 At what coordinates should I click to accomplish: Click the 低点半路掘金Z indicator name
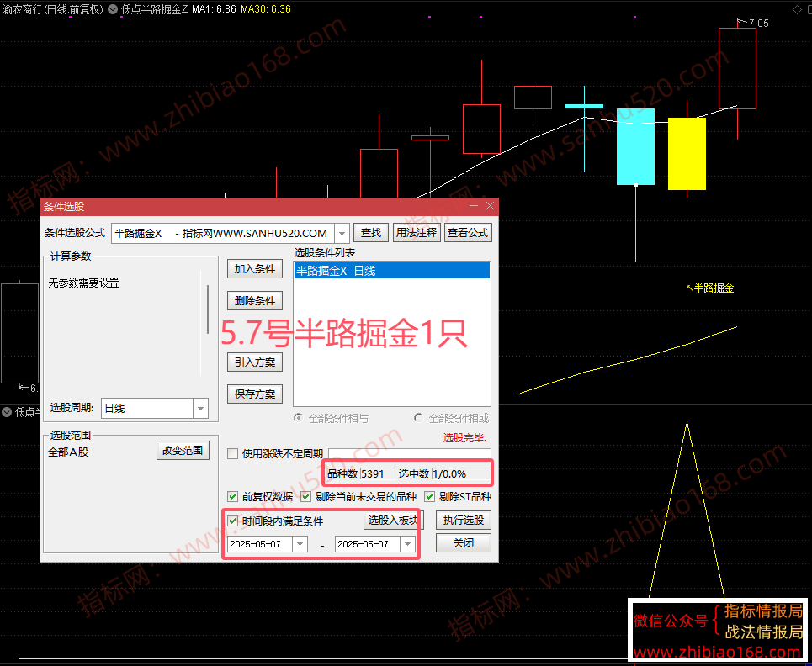click(x=154, y=9)
